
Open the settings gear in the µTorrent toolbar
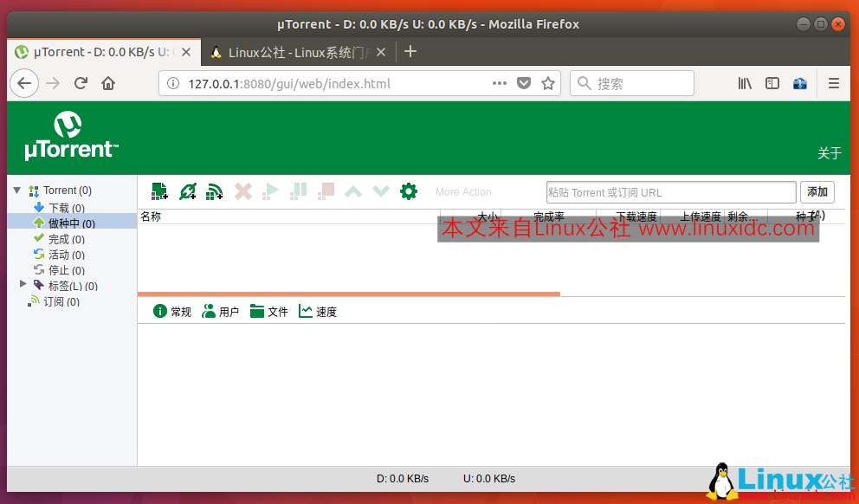[x=409, y=191]
